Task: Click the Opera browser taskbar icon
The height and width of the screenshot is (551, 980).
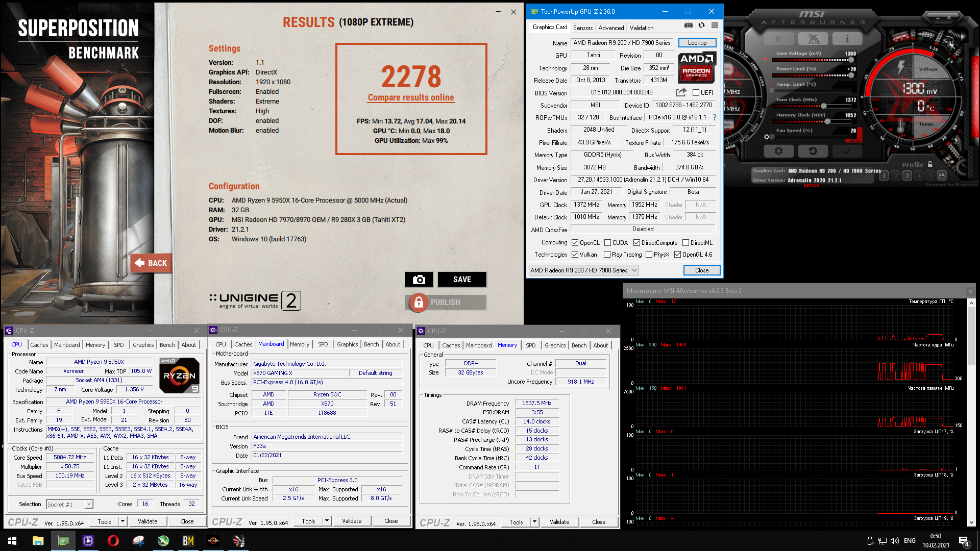Action: tap(113, 541)
